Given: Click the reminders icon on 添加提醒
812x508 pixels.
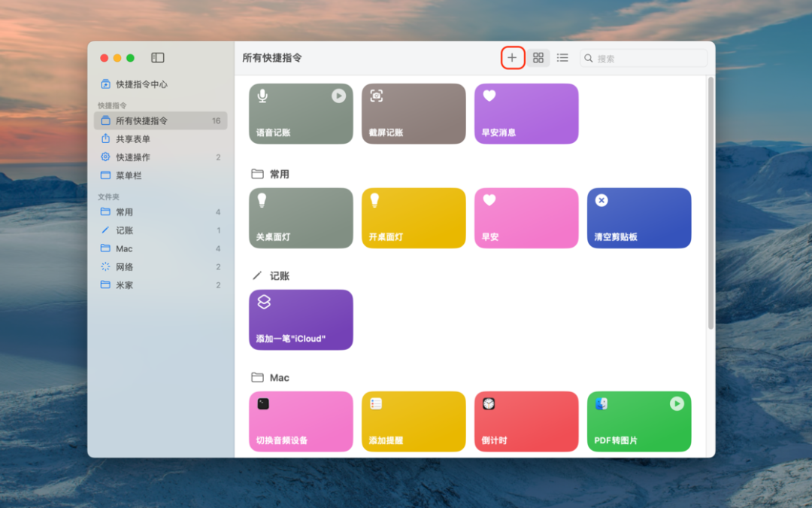Looking at the screenshot, I should click(x=376, y=403).
